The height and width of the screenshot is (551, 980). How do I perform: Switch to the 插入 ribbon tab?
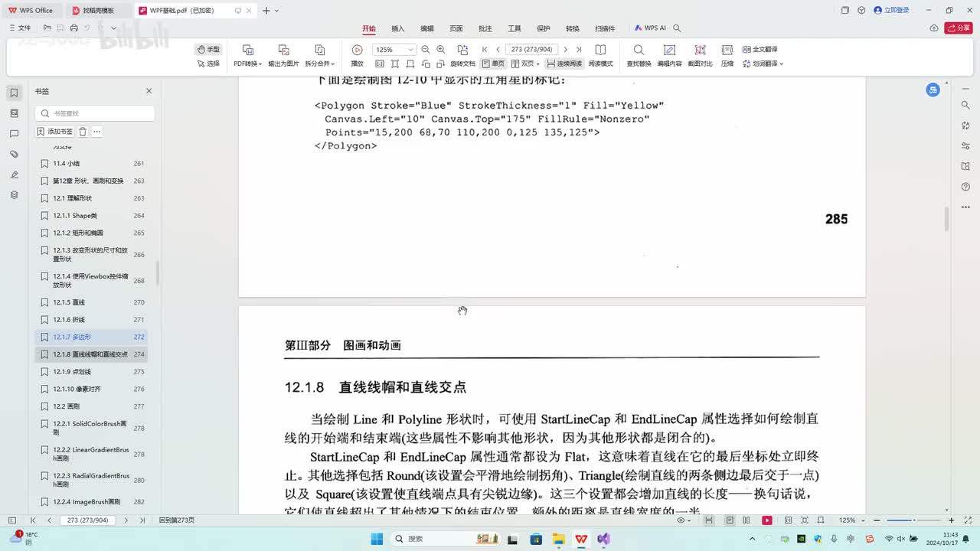(398, 28)
